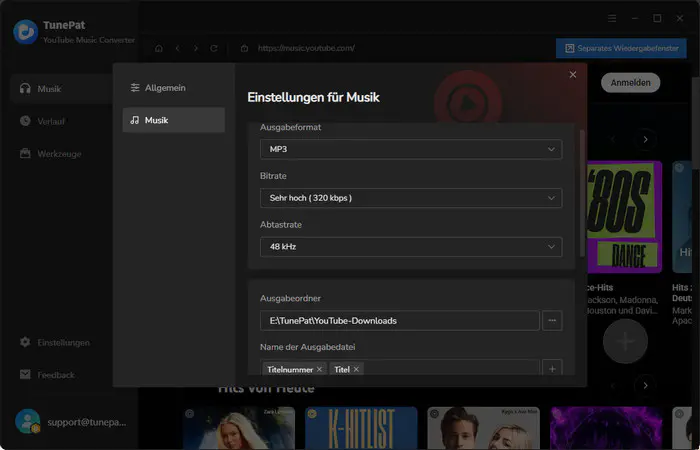Open the K-Hitlist playlist thumbnail
The width and height of the screenshot is (700, 450).
coord(361,428)
